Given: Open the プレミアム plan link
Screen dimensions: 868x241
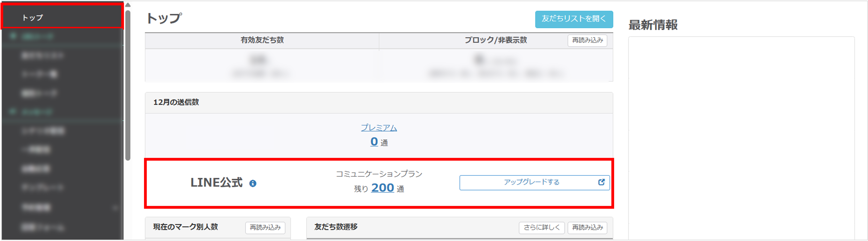Looking at the screenshot, I should point(379,127).
